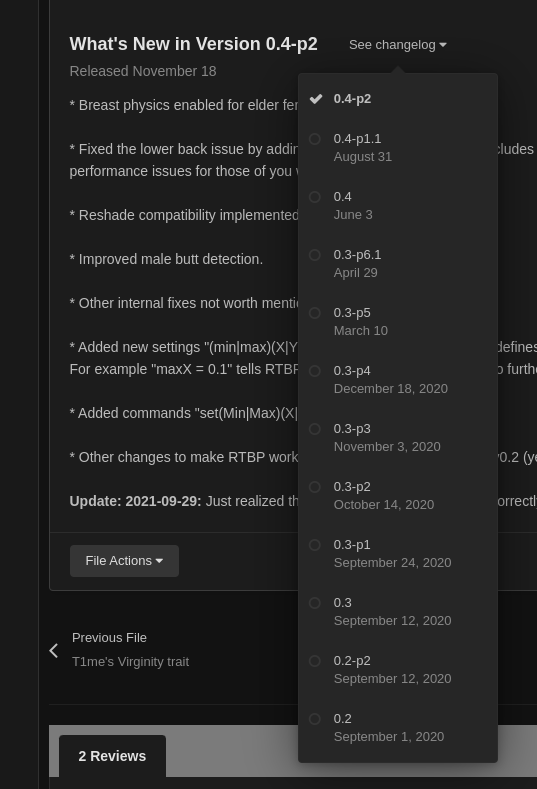
Task: Open the See changelog dropdown
Action: tap(398, 45)
